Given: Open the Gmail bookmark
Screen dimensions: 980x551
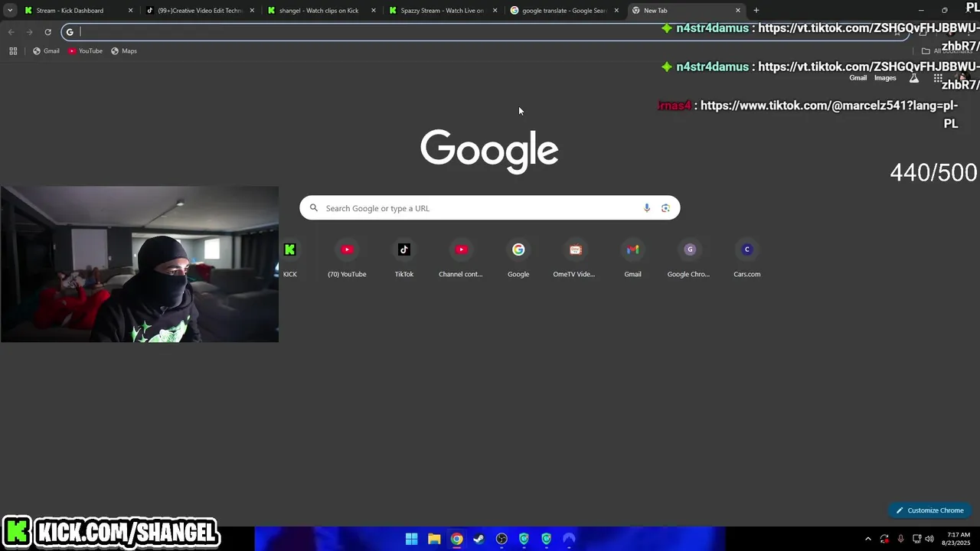Looking at the screenshot, I should point(46,51).
